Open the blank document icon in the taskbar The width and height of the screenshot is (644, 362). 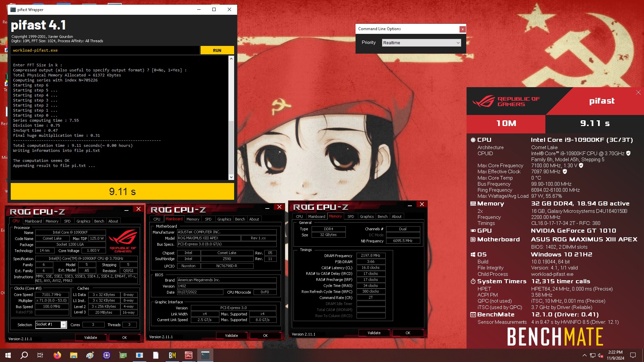(156, 355)
